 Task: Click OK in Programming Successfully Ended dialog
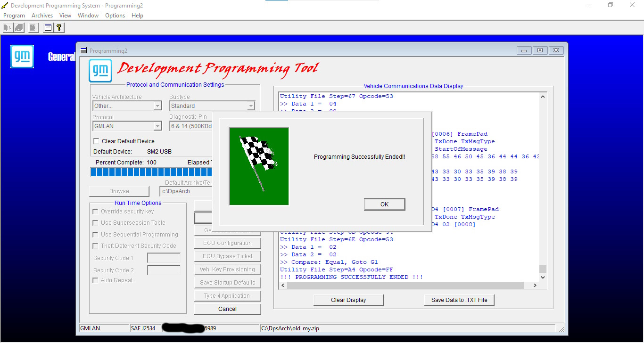(x=385, y=204)
